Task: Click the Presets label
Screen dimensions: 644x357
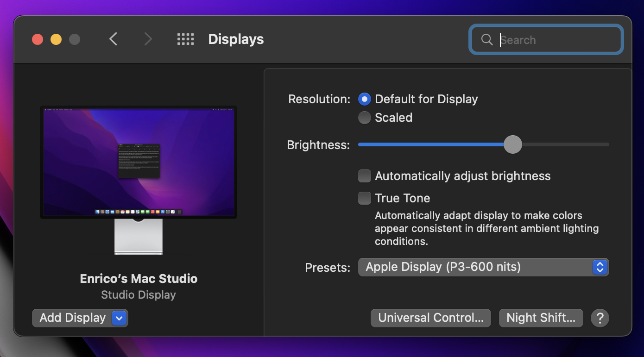Action: [328, 268]
